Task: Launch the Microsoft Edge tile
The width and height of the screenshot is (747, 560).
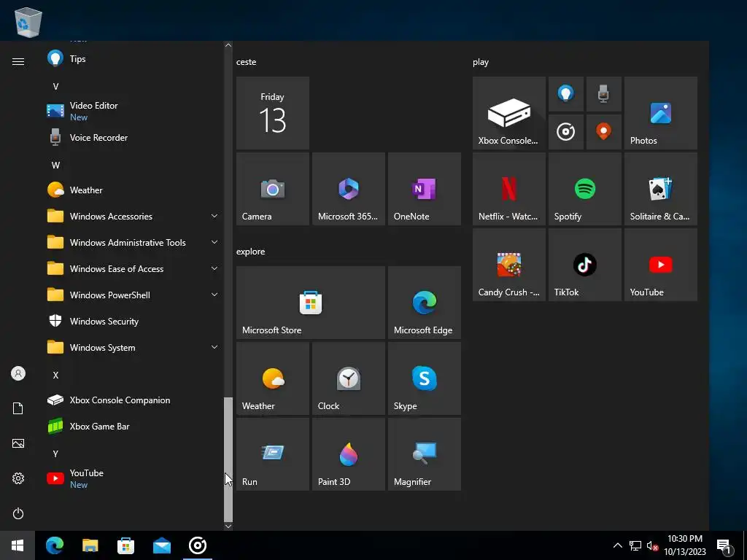Action: (x=424, y=303)
